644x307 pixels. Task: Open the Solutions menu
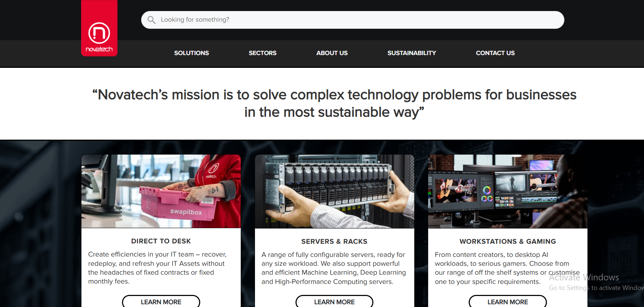pyautogui.click(x=191, y=53)
